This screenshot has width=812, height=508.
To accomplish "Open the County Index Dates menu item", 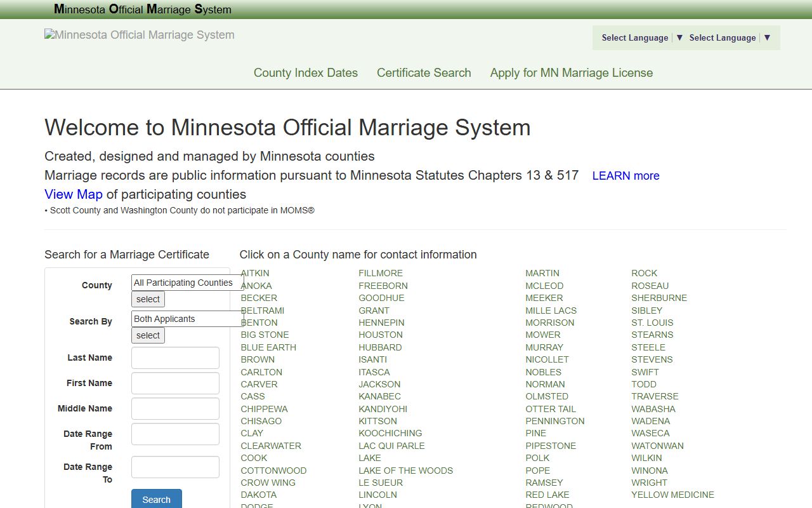I will [306, 72].
